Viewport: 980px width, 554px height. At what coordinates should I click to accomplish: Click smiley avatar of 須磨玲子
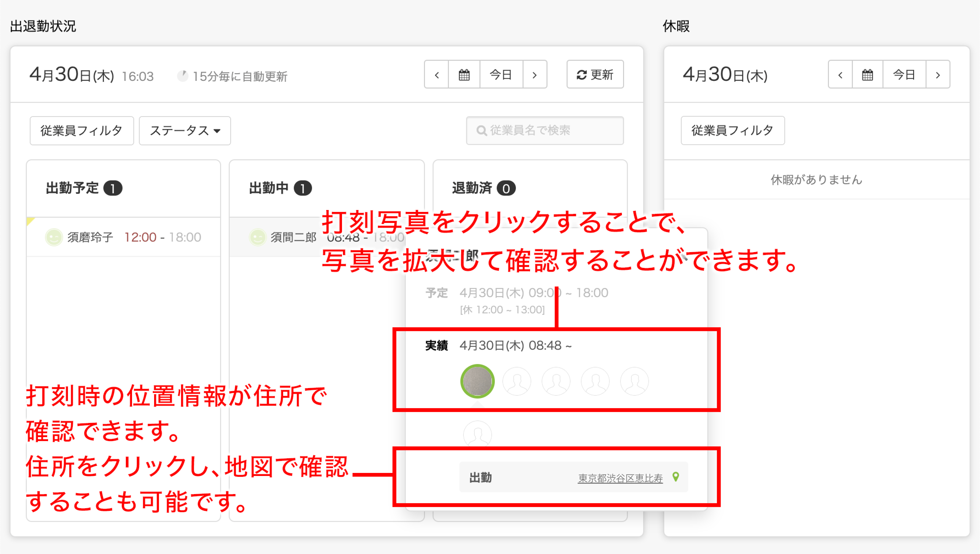tap(54, 237)
